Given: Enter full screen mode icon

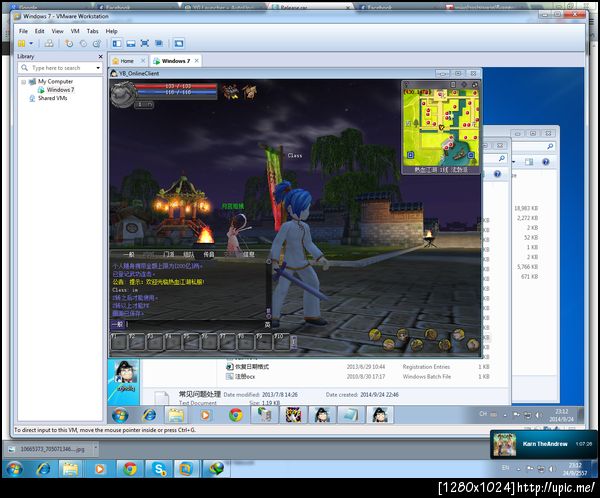Looking at the screenshot, I should click(144, 43).
